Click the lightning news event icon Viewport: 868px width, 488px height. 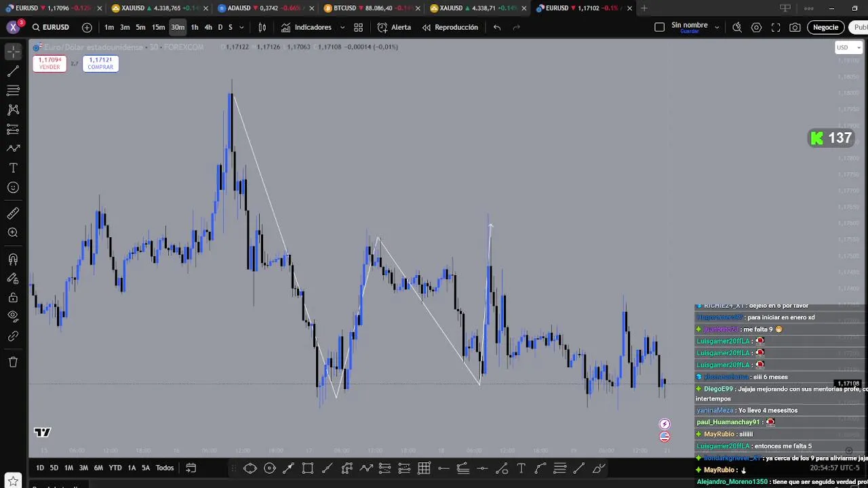[x=665, y=424]
